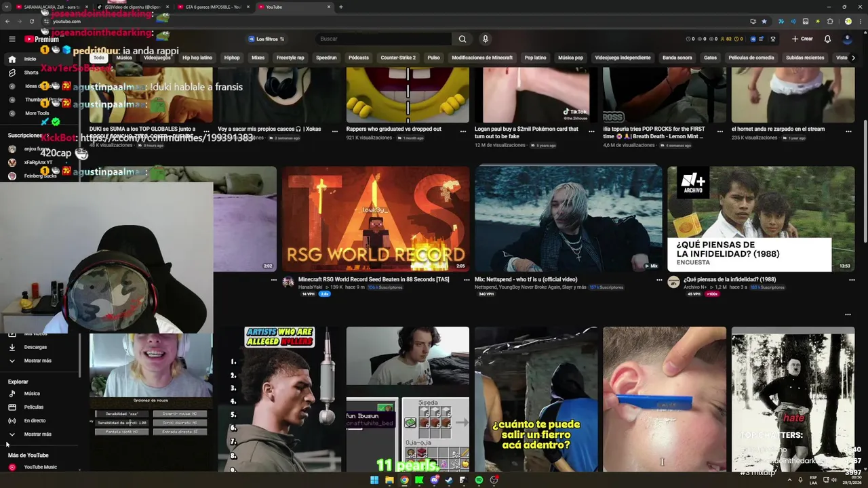Open the infidelidad 1988 encuesta thumbnail

761,219
